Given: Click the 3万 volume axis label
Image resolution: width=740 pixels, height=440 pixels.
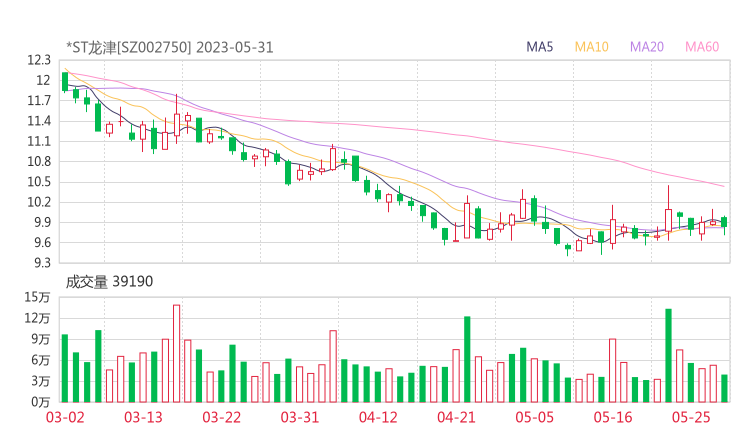Looking at the screenshot, I should 41,381.
